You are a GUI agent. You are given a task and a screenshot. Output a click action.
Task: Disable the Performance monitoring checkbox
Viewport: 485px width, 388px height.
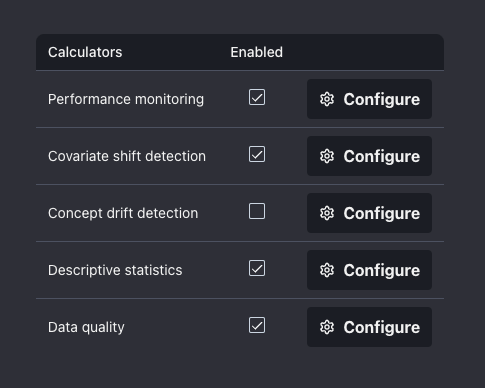[257, 97]
